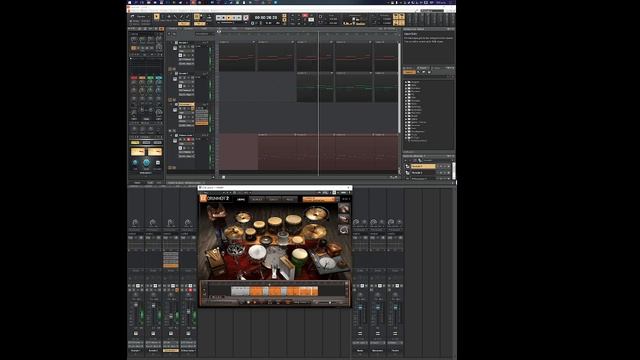640x360 pixels.
Task: Toggle the highlighted Snap button in the toolbar
Action: (197, 17)
